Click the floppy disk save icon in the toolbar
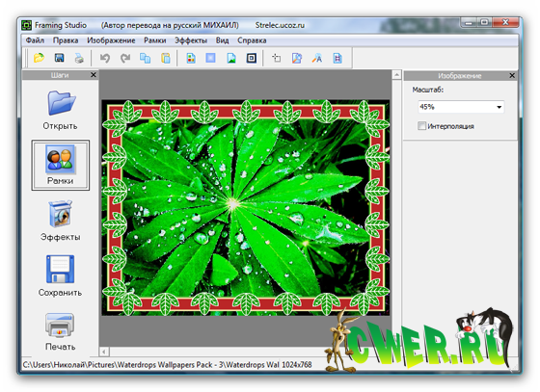The image size is (540, 392). pyautogui.click(x=59, y=58)
